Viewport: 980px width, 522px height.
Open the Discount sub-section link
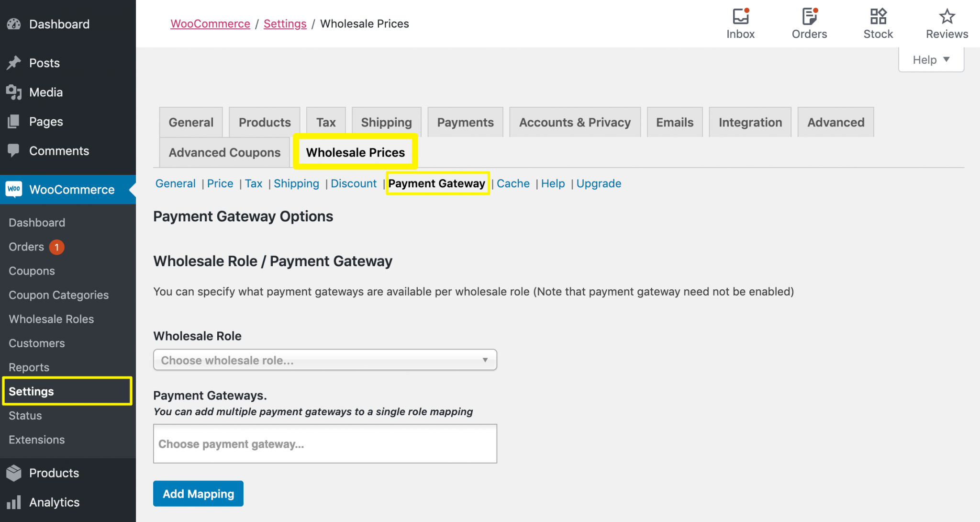354,183
